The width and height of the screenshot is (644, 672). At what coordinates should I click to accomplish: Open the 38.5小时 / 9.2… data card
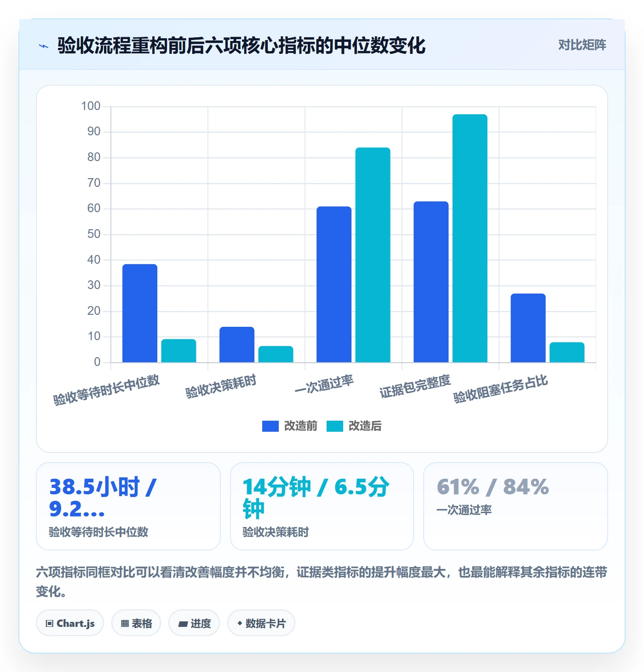point(128,506)
